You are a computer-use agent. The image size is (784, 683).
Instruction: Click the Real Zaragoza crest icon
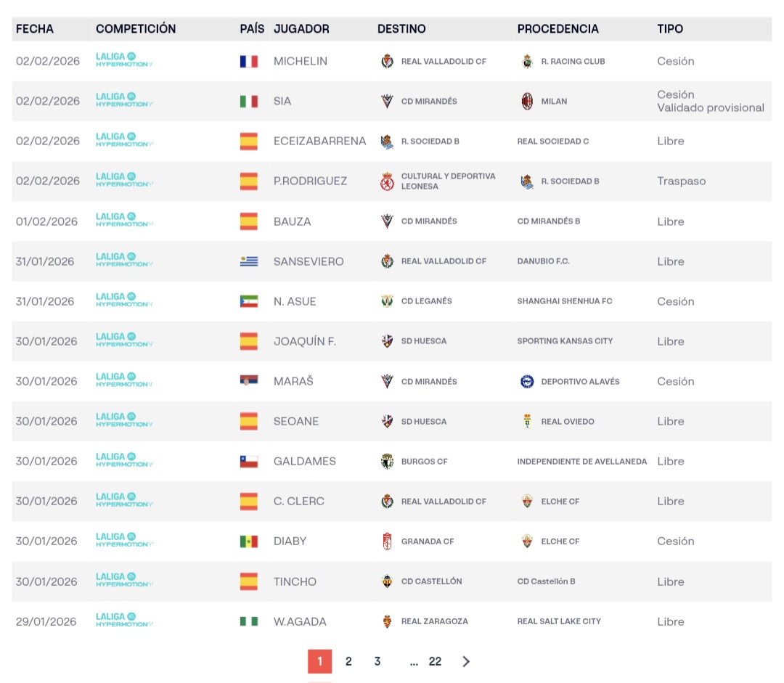[x=387, y=621]
